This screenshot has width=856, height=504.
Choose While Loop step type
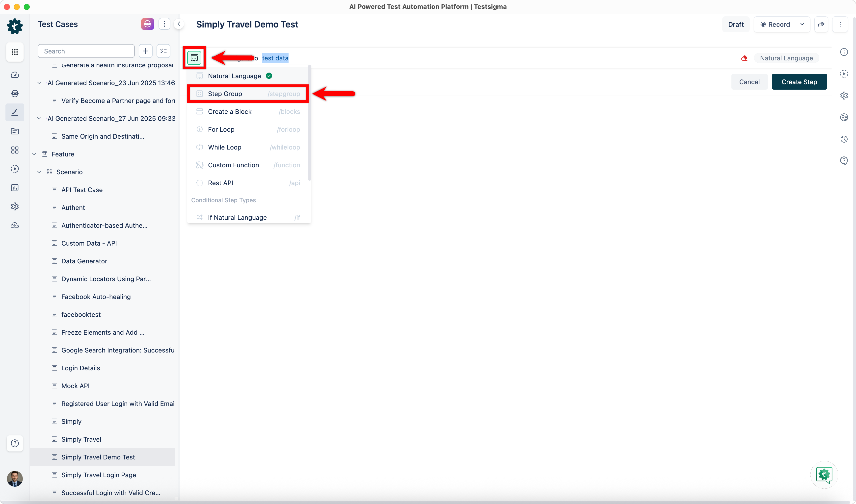point(248,147)
